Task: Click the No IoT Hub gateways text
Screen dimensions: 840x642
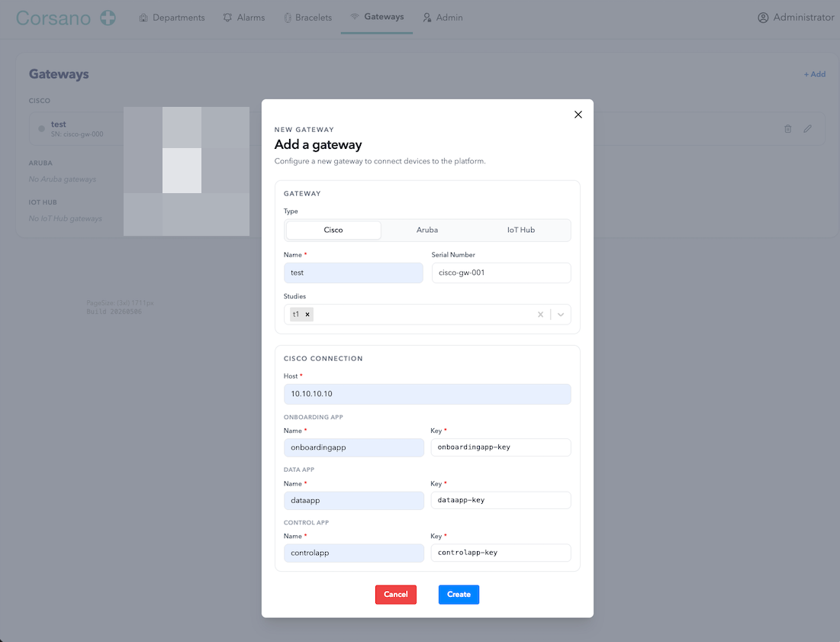Action: (x=66, y=218)
